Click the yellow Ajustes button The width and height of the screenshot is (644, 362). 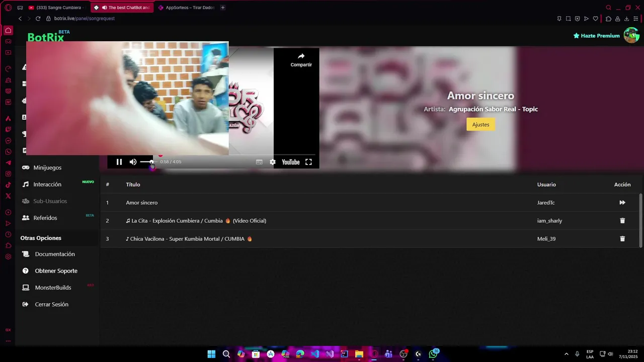(x=480, y=125)
